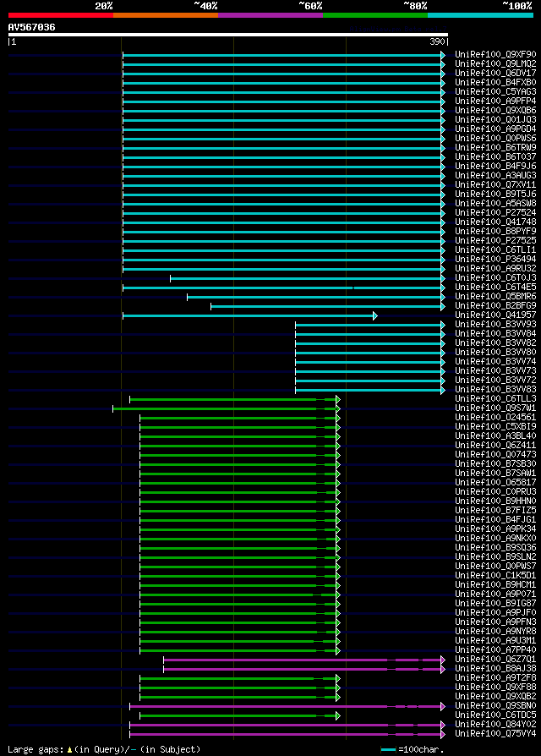Click the green alignment bar for UniRef100_Q9XF88
Image resolution: width=541 pixels, height=756 pixels.
point(240,688)
